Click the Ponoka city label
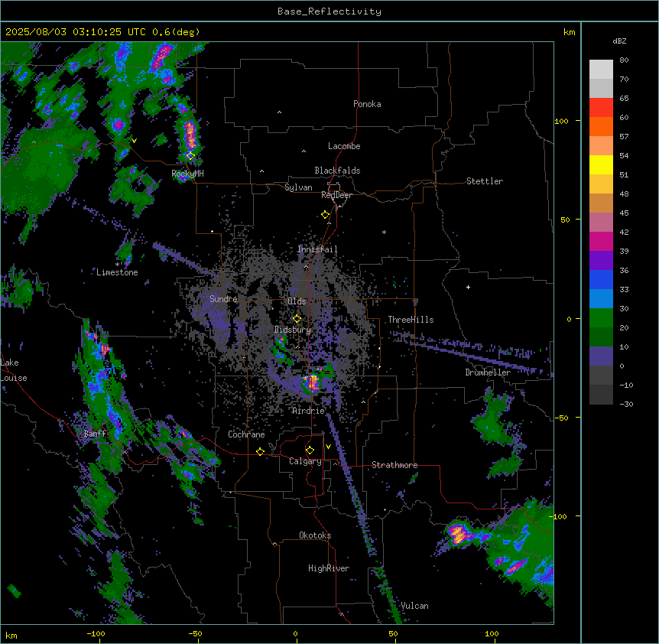The image size is (659, 644). coord(367,104)
